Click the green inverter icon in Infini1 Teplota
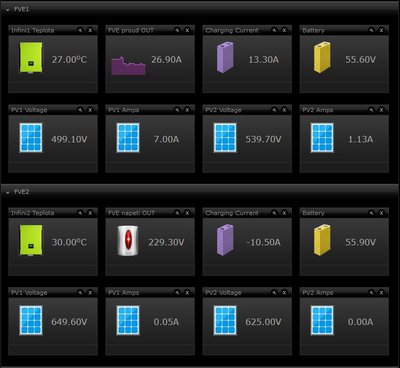Viewport: 400px width, 368px height. [31, 57]
